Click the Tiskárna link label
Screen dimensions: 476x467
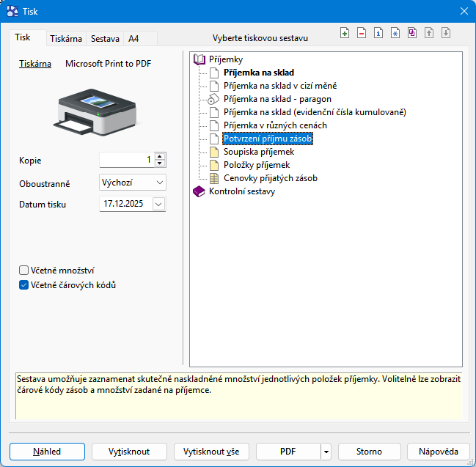35,64
